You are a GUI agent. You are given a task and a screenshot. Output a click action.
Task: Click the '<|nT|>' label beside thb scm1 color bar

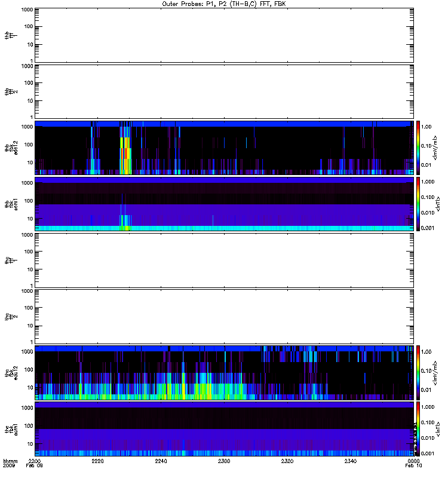438,204
